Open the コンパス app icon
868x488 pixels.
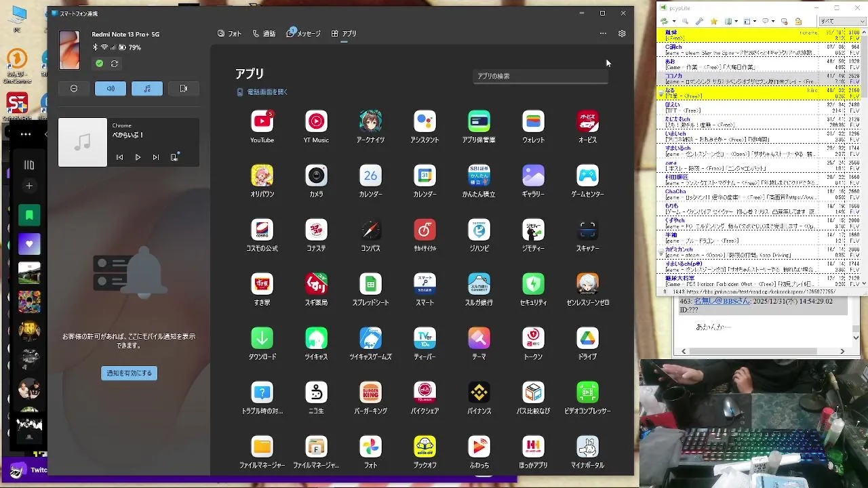pos(370,230)
